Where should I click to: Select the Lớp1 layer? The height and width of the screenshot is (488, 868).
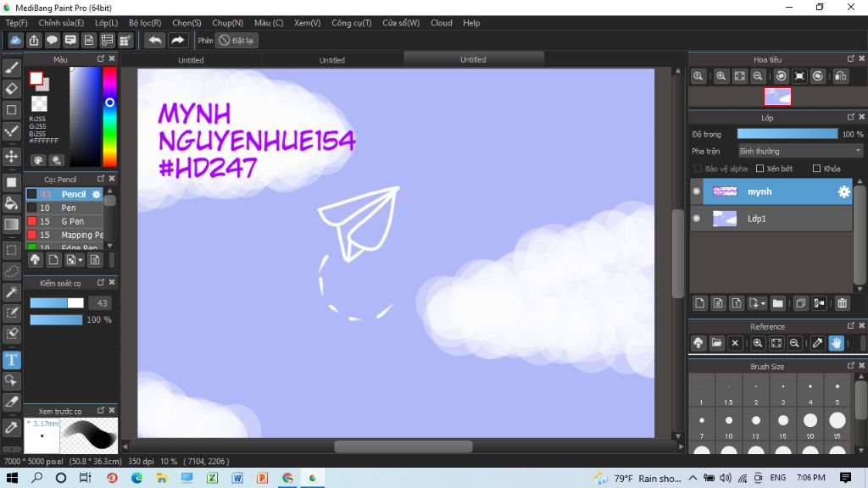coord(771,219)
